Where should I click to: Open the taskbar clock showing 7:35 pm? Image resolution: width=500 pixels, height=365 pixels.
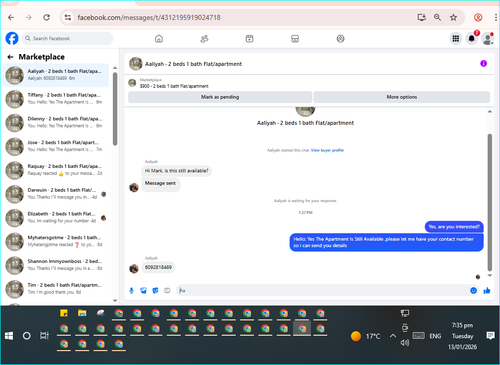(x=462, y=336)
